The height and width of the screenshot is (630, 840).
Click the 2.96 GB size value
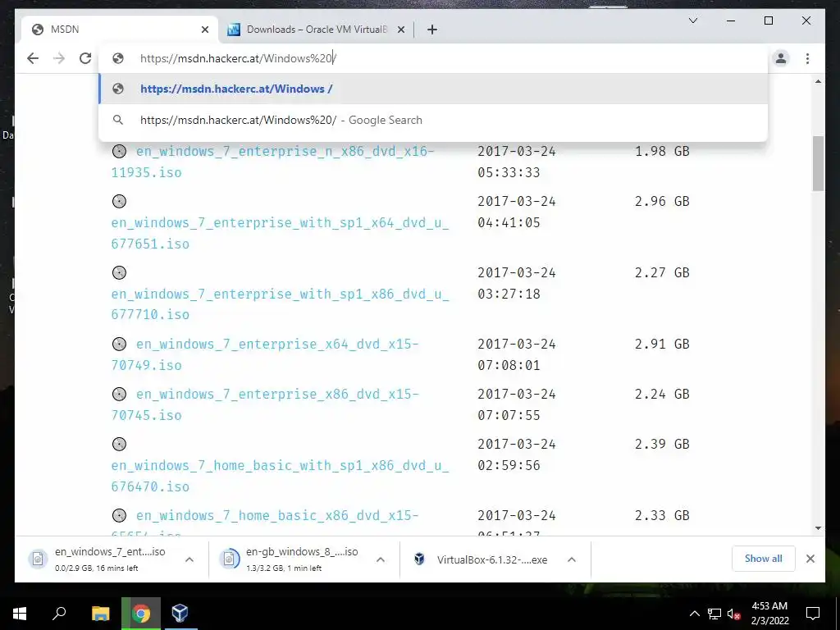coord(662,202)
